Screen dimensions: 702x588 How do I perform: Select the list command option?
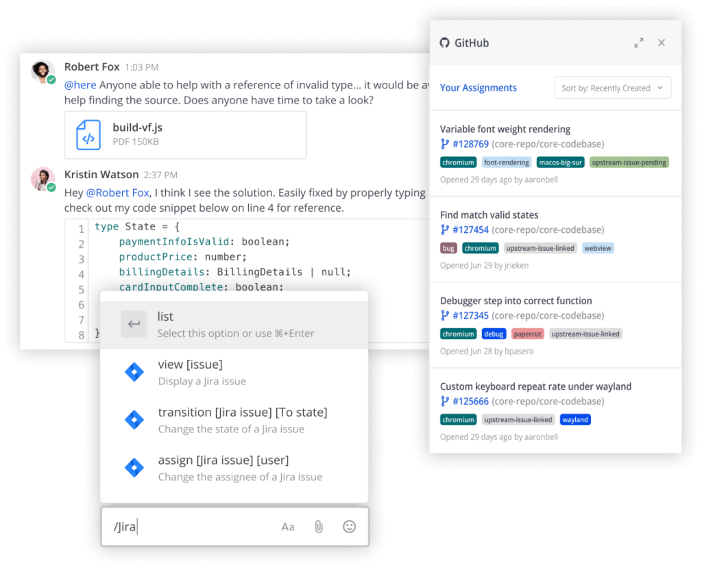coord(165,317)
